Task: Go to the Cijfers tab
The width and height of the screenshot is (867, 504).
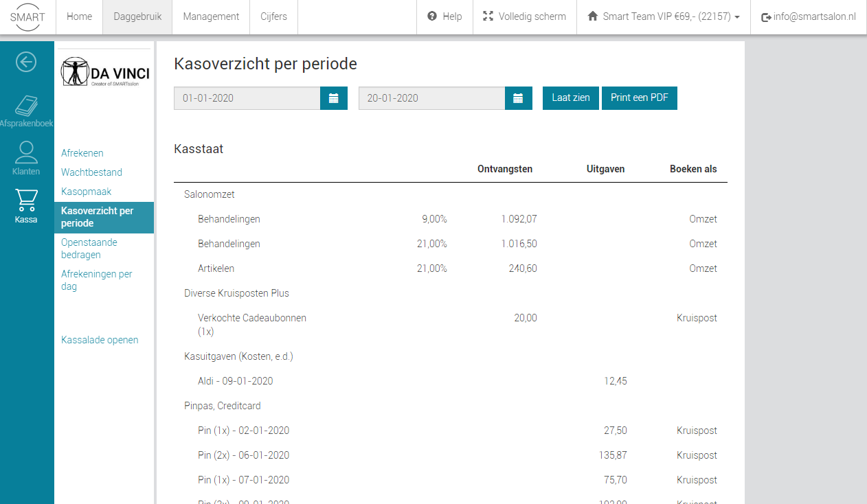Action: pyautogui.click(x=273, y=16)
